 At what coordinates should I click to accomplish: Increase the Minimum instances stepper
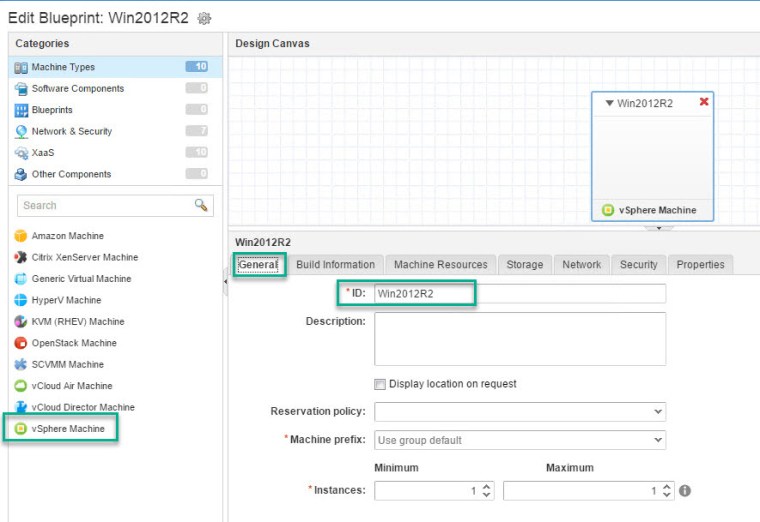pyautogui.click(x=486, y=487)
